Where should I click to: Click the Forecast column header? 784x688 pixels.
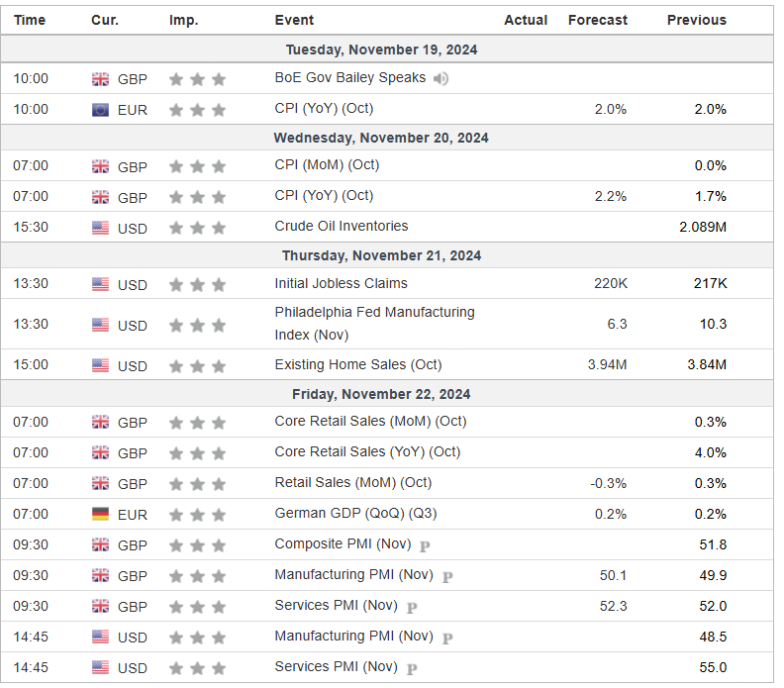coord(597,20)
